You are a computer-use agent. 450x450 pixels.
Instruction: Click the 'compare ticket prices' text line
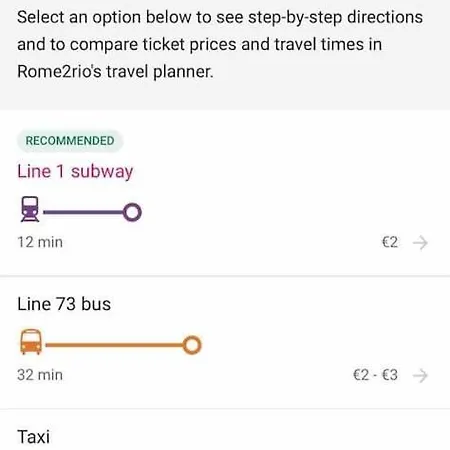(199, 45)
